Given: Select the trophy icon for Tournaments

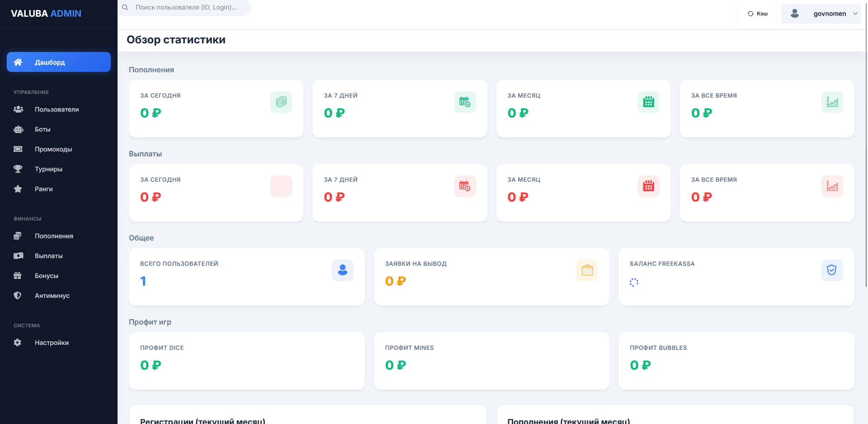Looking at the screenshot, I should tap(18, 169).
